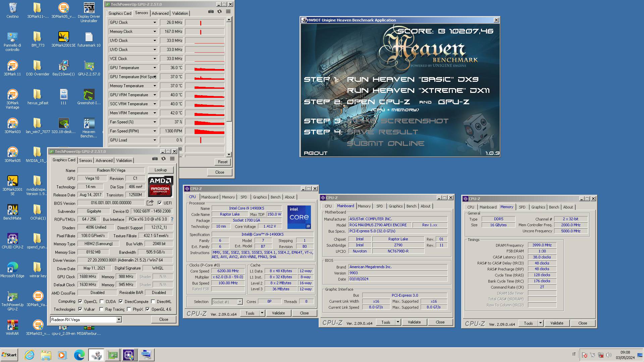Image resolution: width=644 pixels, height=362 pixels.
Task: Open File Explorer from the taskbar
Action: 46,355
